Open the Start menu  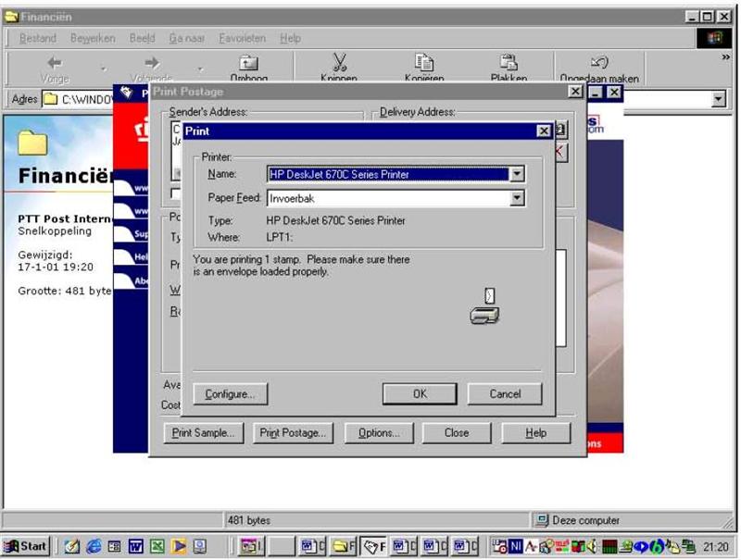pos(26,546)
